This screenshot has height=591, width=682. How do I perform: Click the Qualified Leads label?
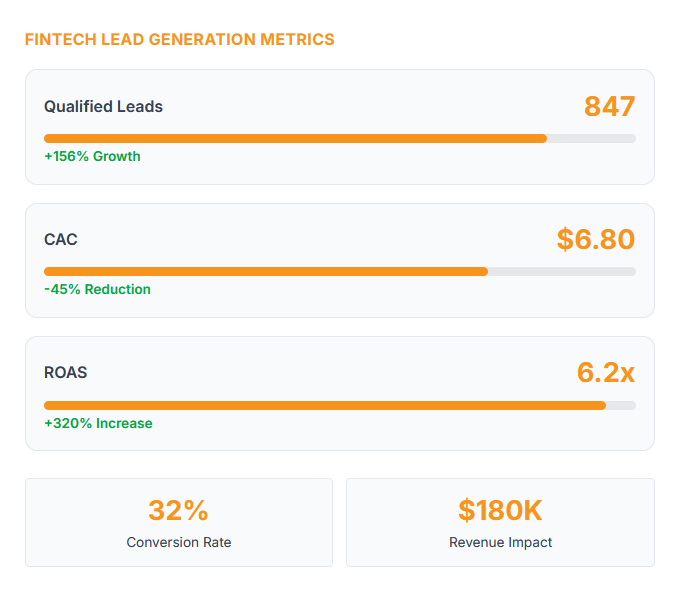[103, 106]
